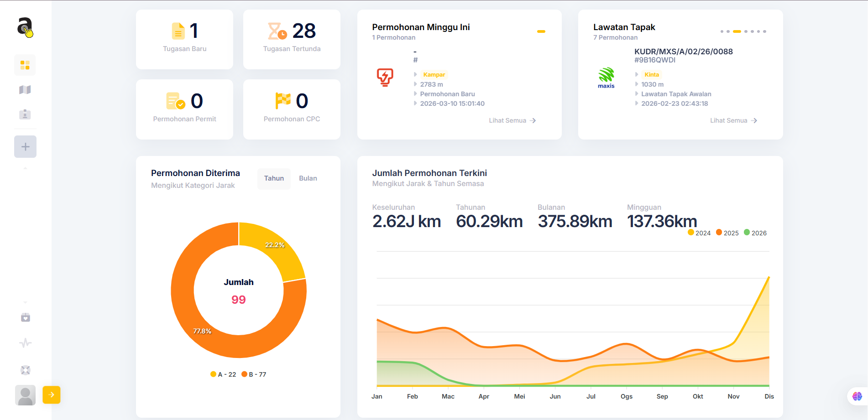This screenshot has height=420, width=868.
Task: Click the Bulanan 375.89km value
Action: click(575, 221)
